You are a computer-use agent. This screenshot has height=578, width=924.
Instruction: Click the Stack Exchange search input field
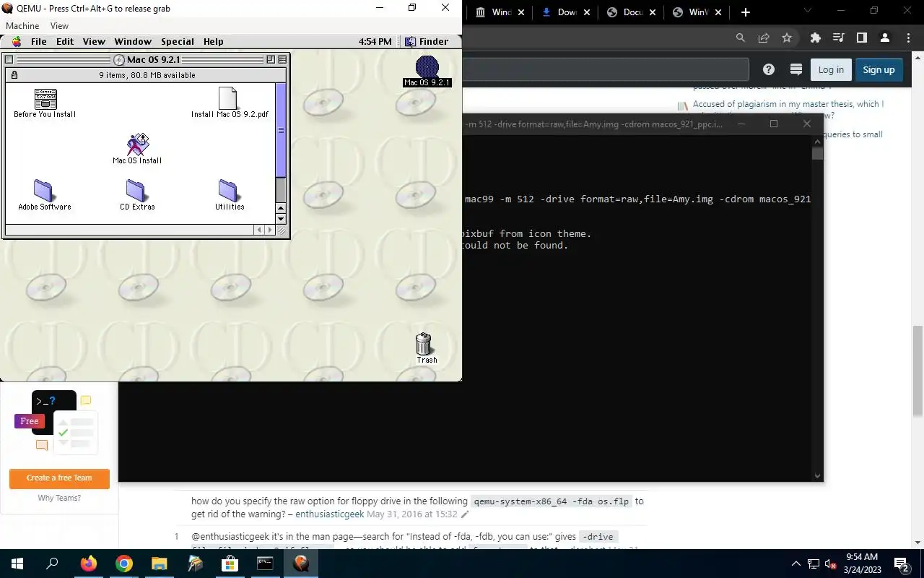(x=606, y=69)
